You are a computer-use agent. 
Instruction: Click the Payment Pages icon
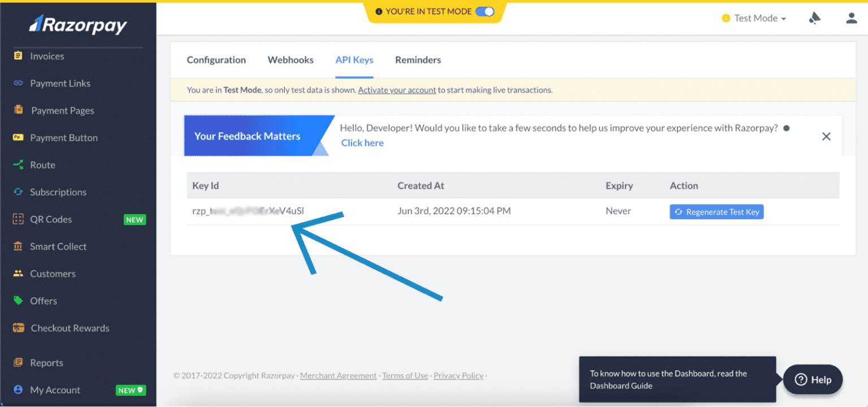click(19, 110)
